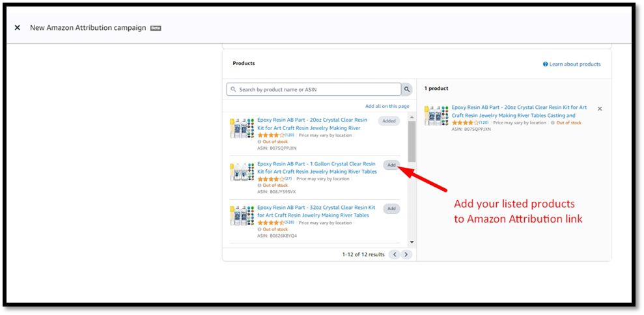Click thumbnail of the 32oz resin kit
The height and width of the screenshot is (315, 644).
pos(242,215)
